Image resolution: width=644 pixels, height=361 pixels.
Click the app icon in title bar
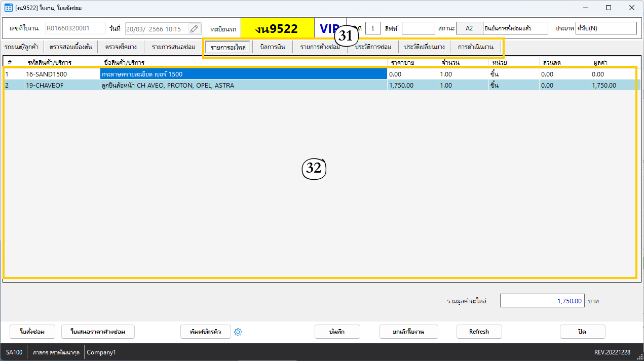8,8
